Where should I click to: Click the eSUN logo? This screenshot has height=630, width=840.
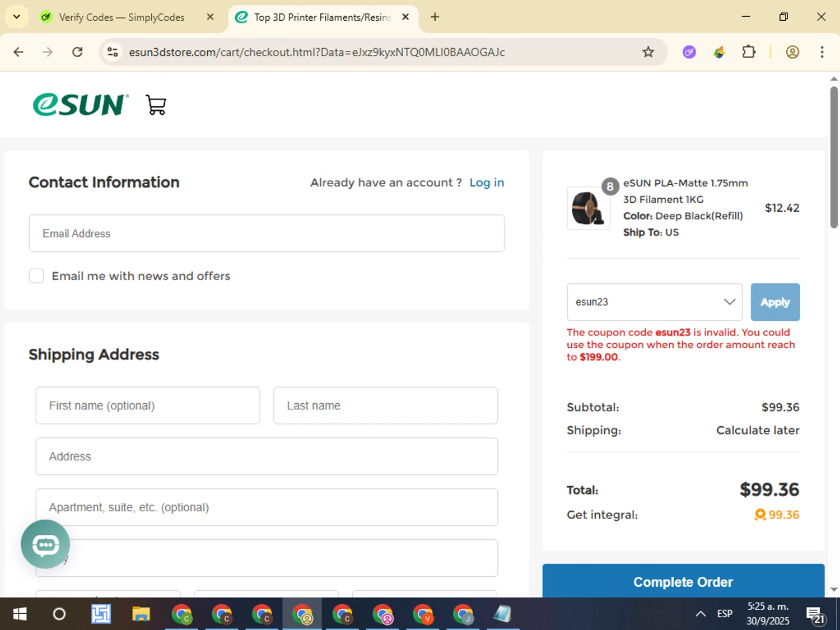click(81, 105)
